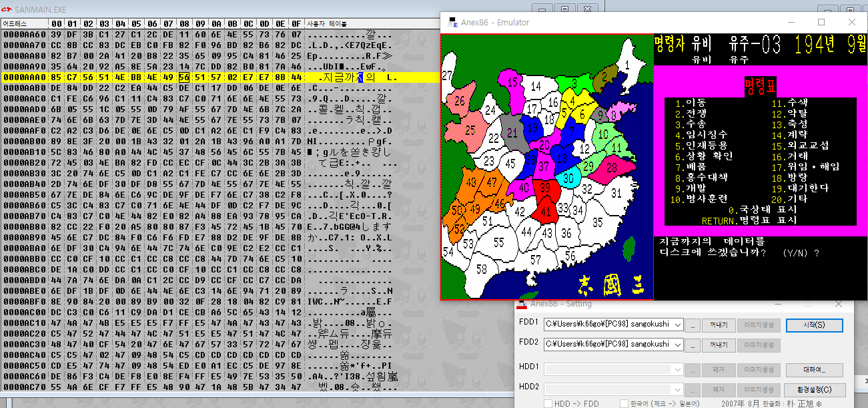
Task: Click game command 20.기타
Action: coord(789,199)
